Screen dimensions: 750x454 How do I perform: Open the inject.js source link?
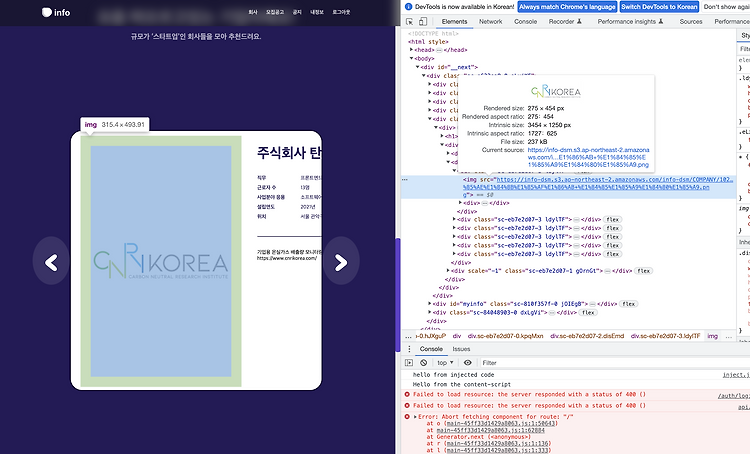pos(736,375)
